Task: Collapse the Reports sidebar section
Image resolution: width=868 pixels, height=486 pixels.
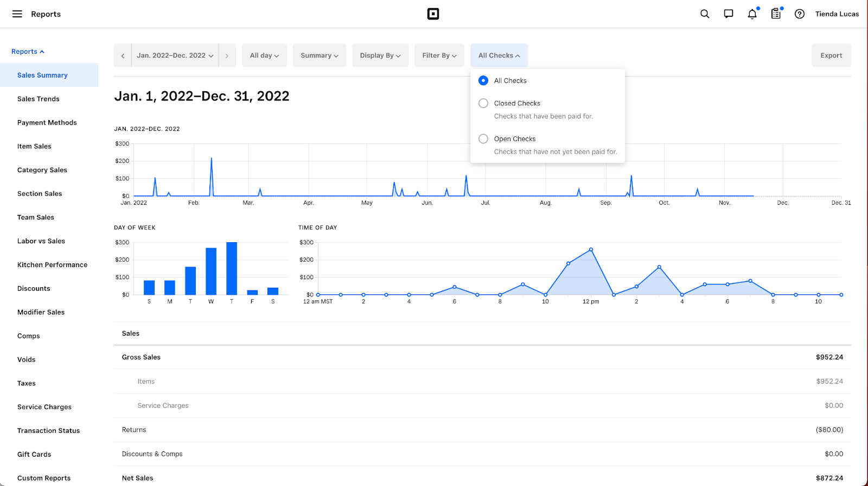Action: 28,52
